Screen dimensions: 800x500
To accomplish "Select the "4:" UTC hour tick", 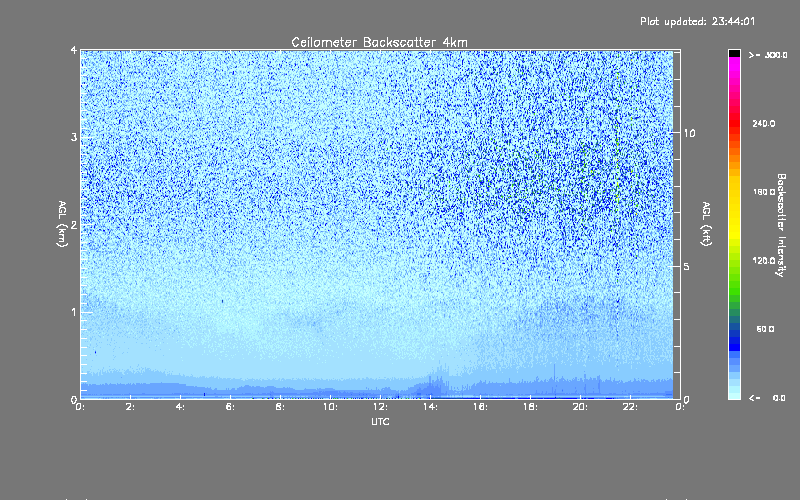I will (x=181, y=407).
